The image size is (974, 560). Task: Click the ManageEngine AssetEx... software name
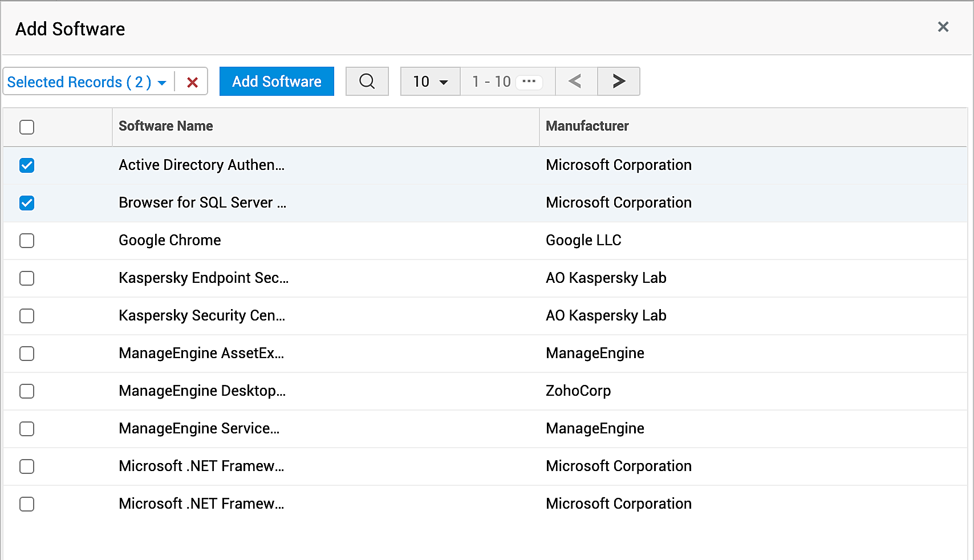click(x=201, y=353)
